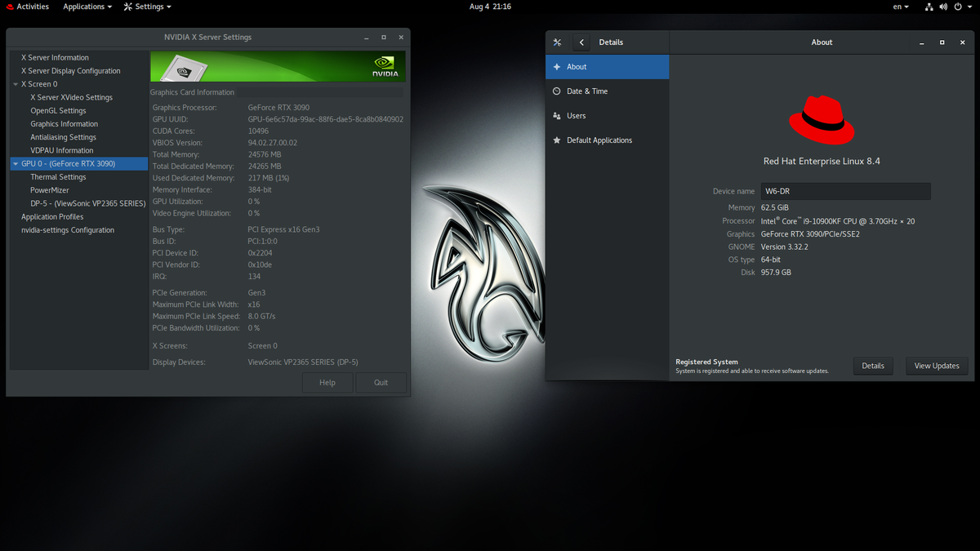980x551 pixels.
Task: Click Processor value i9-10900KF text
Action: 838,220
